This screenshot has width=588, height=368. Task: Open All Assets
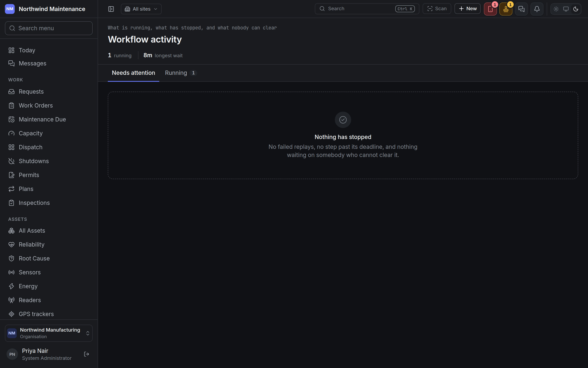49,230
